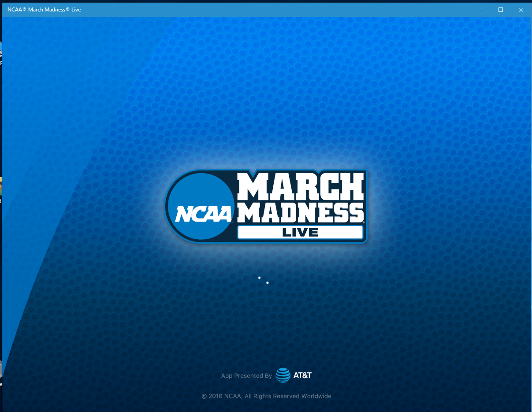The width and height of the screenshot is (532, 412).
Task: Click the middle desktop icon sliver at left edge
Action: pyautogui.click(x=1, y=187)
